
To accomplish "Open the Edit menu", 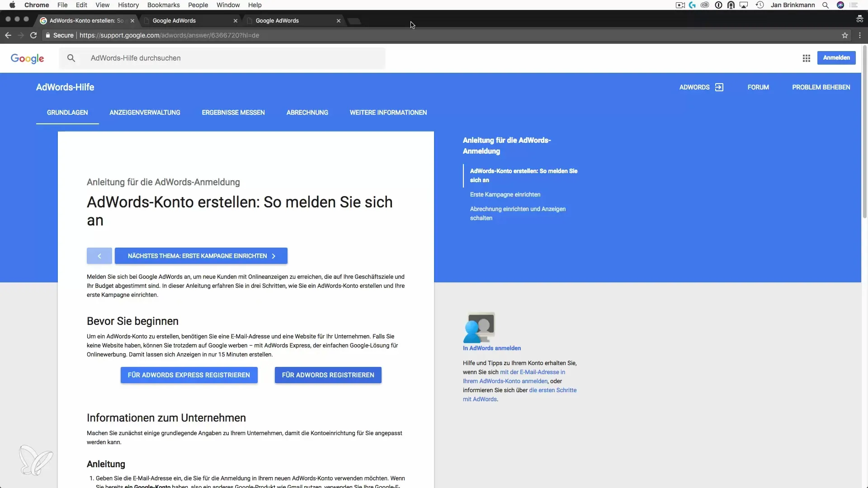I will pos(81,5).
